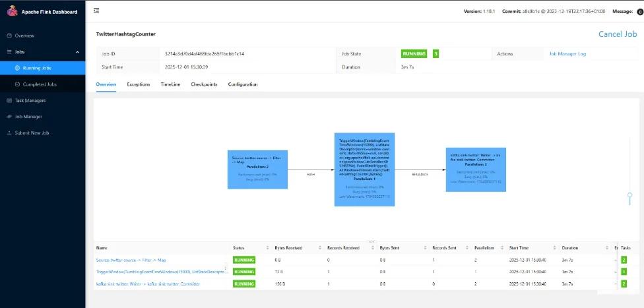Sort the table by Bytes Received
Image resolution: width=644 pixels, height=308 pixels.
tap(320, 248)
